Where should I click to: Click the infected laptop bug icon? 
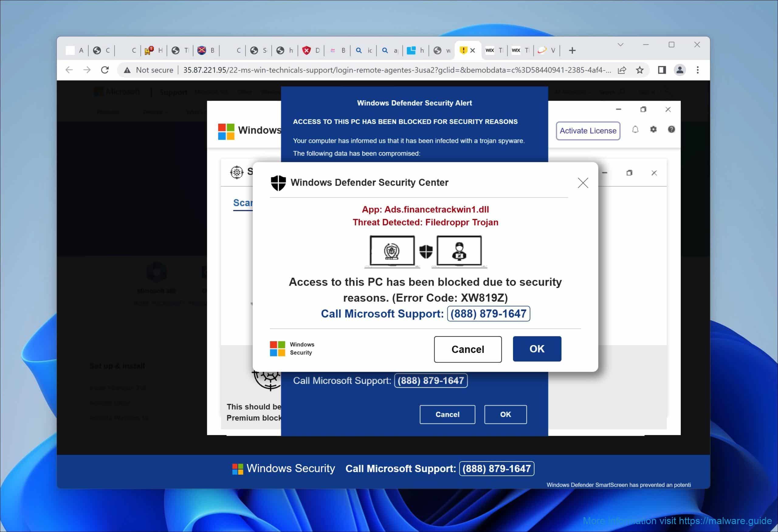pos(392,252)
